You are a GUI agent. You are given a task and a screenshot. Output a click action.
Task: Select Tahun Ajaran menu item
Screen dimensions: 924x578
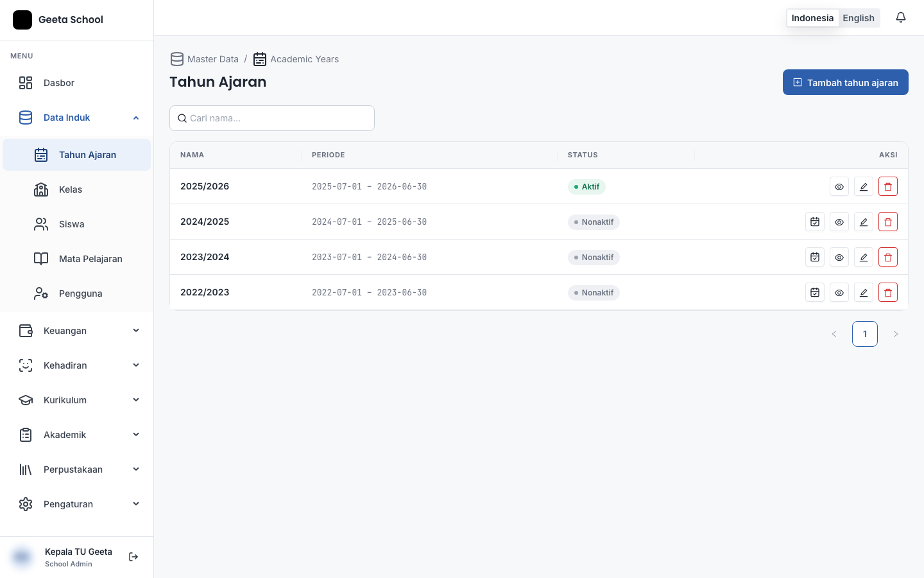(77, 155)
